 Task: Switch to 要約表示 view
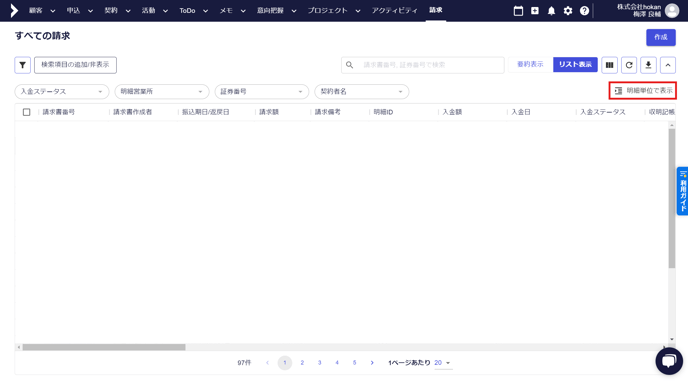[530, 65]
